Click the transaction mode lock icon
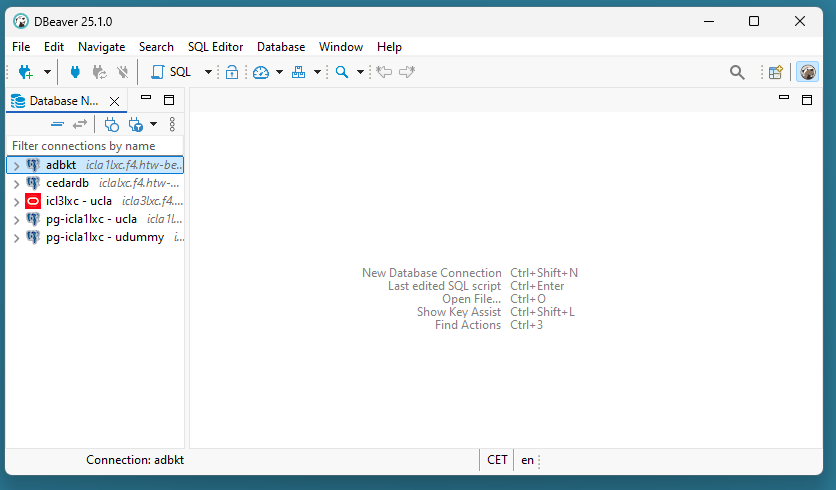 coord(232,72)
